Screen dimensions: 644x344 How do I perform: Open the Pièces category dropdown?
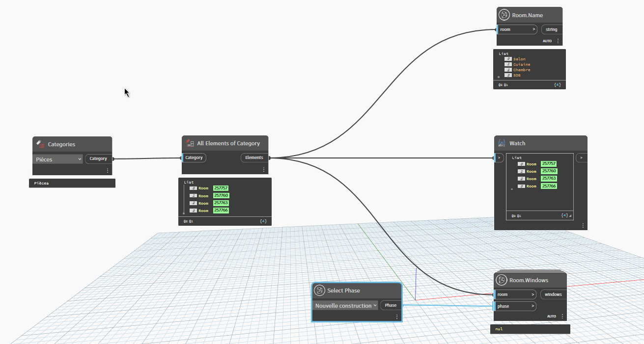[58, 159]
